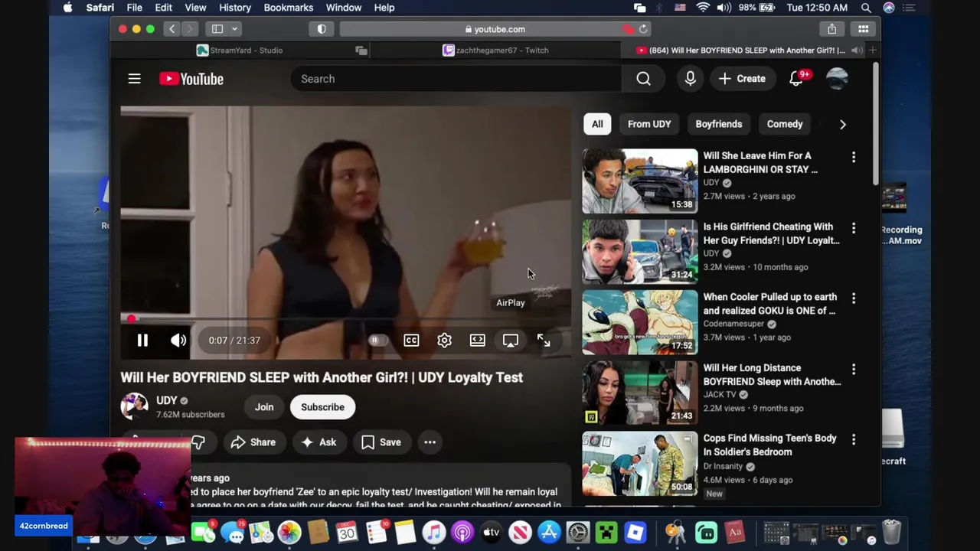Show more filter chips with right arrow

click(843, 124)
